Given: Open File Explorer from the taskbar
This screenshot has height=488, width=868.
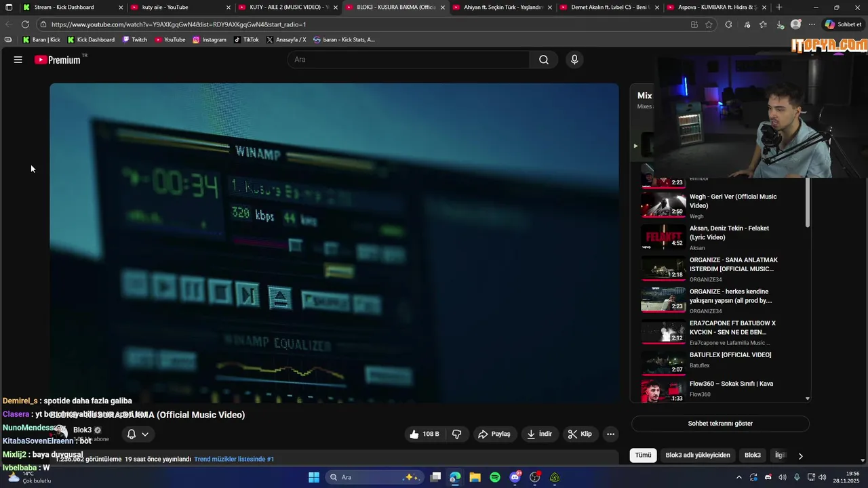Looking at the screenshot, I should point(475,477).
